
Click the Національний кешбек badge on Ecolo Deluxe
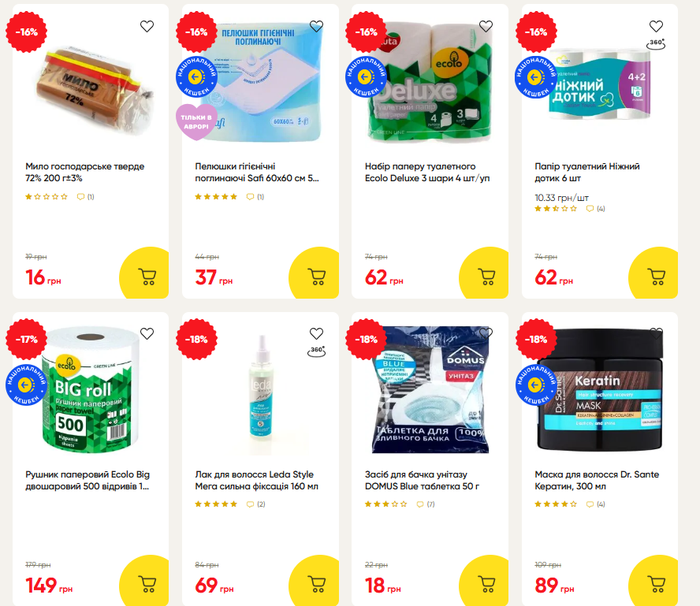[366, 77]
